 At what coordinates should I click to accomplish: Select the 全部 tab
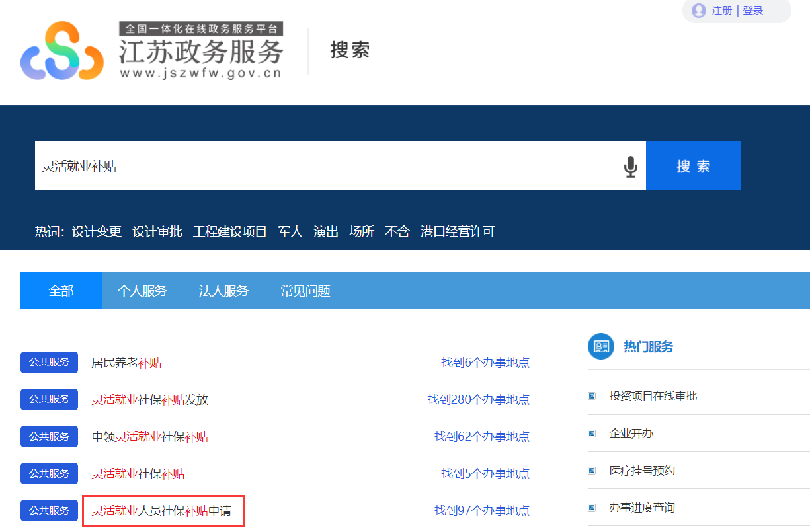[x=61, y=291]
